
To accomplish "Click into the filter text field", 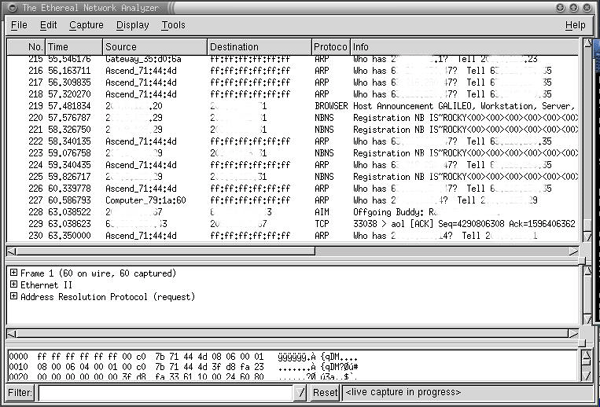I will (x=165, y=393).
